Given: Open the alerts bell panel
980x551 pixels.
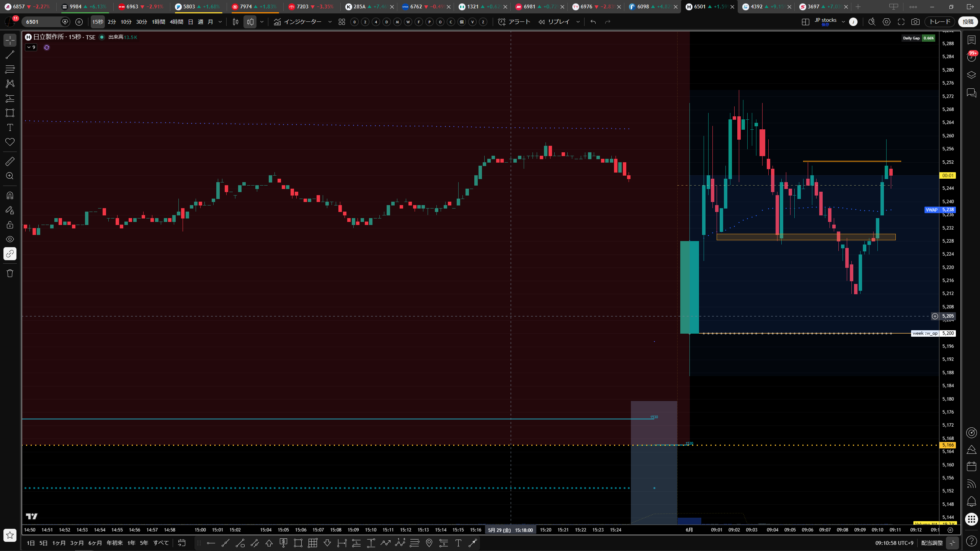Looking at the screenshot, I should [971, 501].
